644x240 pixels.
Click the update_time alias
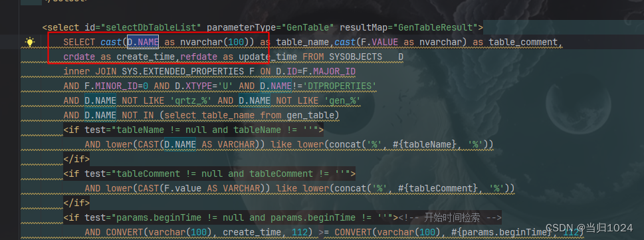pyautogui.click(x=268, y=57)
